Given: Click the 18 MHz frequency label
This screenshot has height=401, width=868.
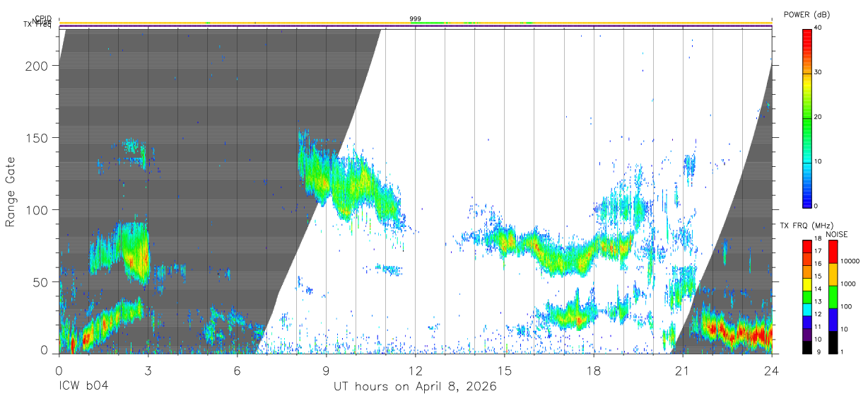Looking at the screenshot, I should tap(819, 240).
